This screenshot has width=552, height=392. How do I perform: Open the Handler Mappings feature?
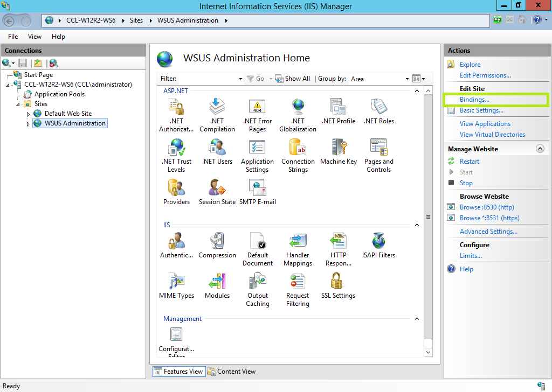298,249
